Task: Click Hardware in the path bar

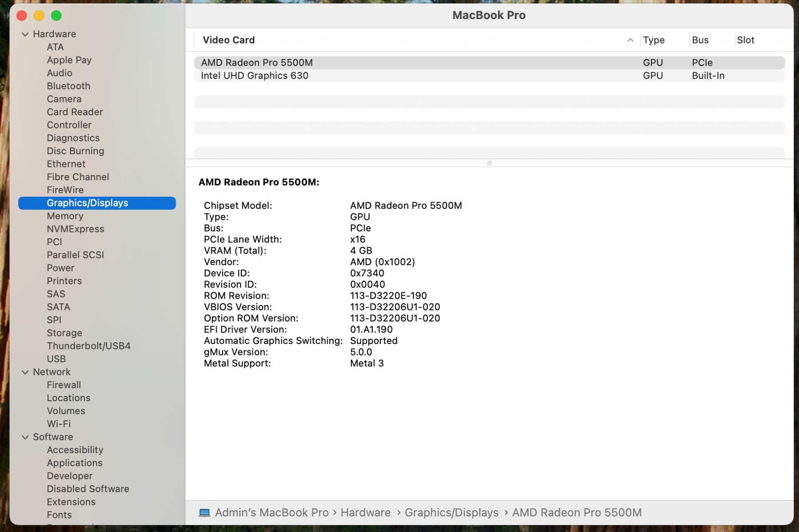Action: click(x=366, y=512)
